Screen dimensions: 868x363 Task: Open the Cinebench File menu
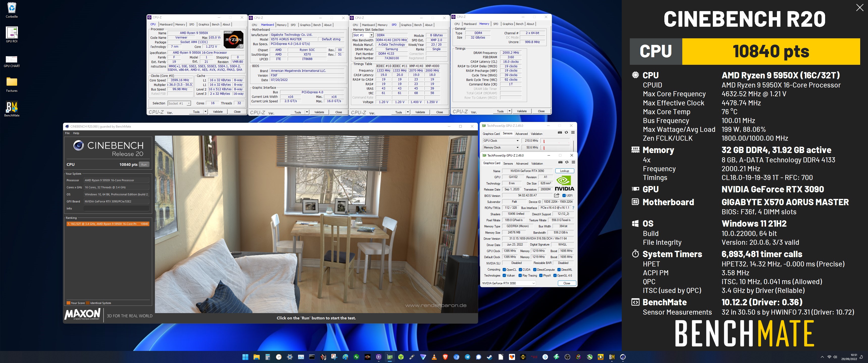(67, 133)
